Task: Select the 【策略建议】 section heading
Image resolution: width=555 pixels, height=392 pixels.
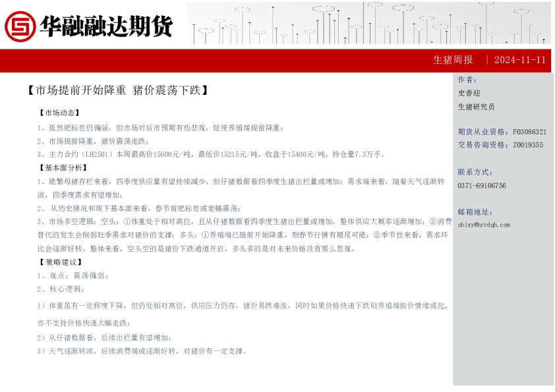Action: (60, 262)
